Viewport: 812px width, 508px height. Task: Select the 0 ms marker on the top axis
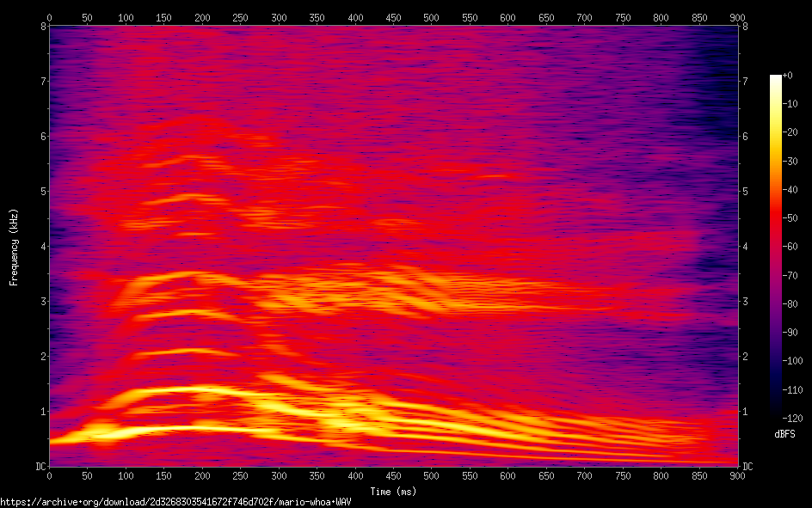(x=50, y=17)
